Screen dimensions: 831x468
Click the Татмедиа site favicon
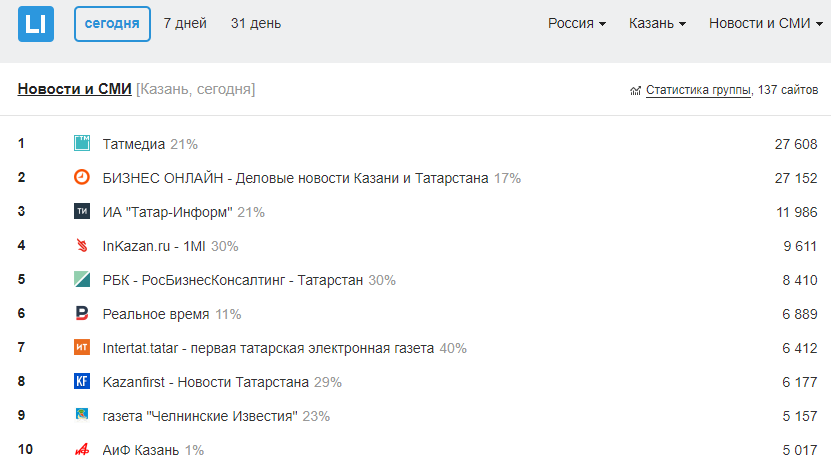(82, 143)
